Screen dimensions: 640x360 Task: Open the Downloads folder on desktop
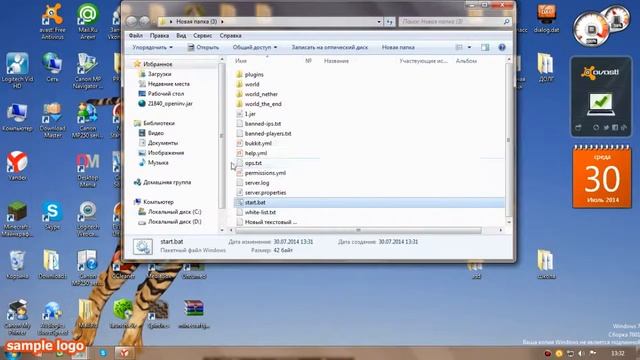52,264
